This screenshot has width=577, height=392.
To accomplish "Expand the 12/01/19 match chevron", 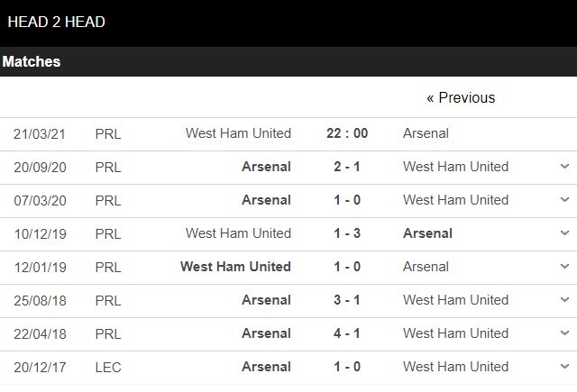I will (564, 267).
